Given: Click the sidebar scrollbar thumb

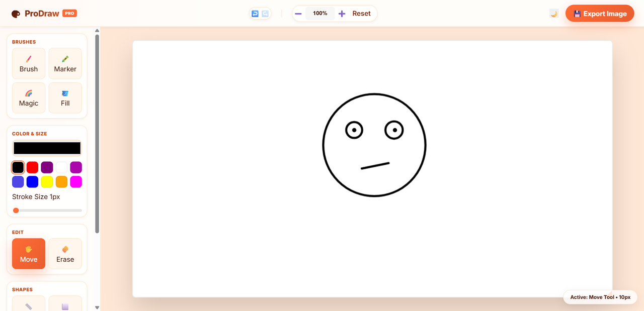Looking at the screenshot, I should click(x=97, y=134).
